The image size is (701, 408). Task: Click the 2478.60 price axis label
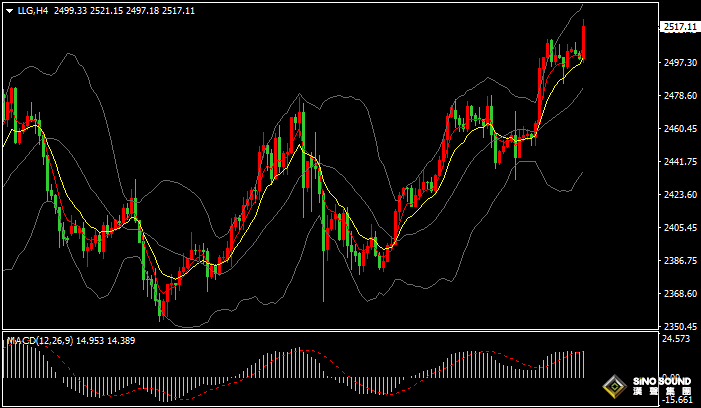click(679, 96)
